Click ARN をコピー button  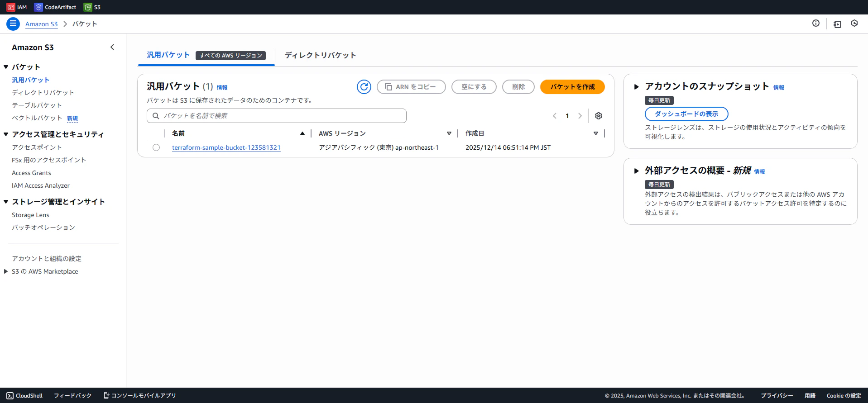point(411,87)
